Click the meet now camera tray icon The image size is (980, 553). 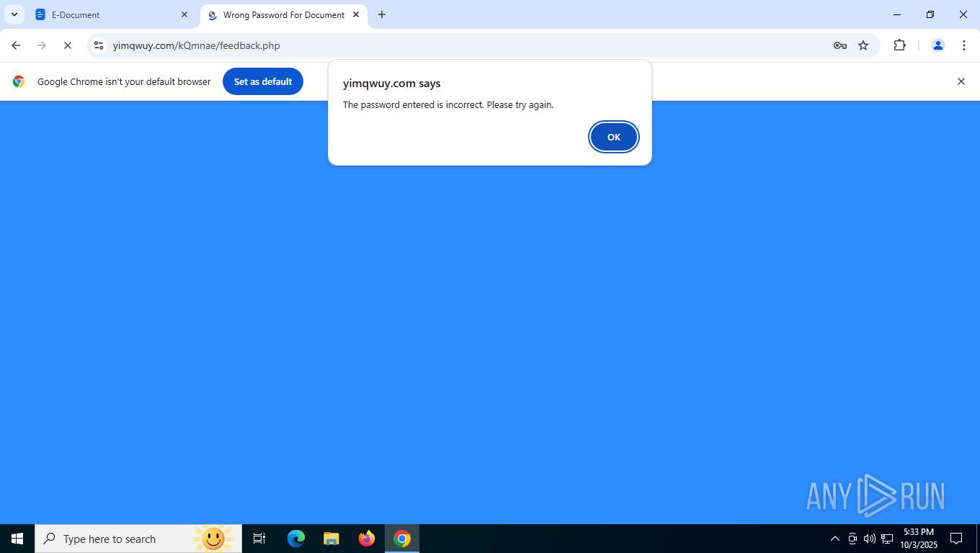pos(852,539)
